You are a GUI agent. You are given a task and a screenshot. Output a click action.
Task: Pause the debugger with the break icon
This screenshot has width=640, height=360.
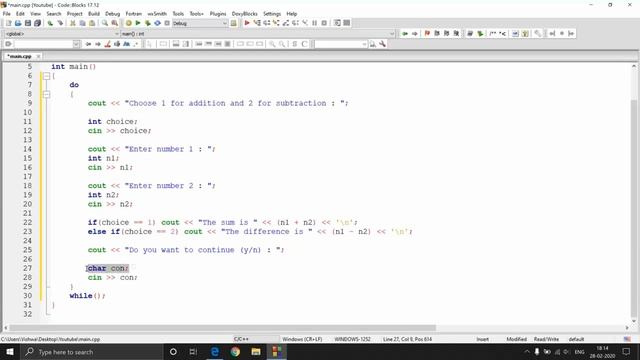(315, 23)
